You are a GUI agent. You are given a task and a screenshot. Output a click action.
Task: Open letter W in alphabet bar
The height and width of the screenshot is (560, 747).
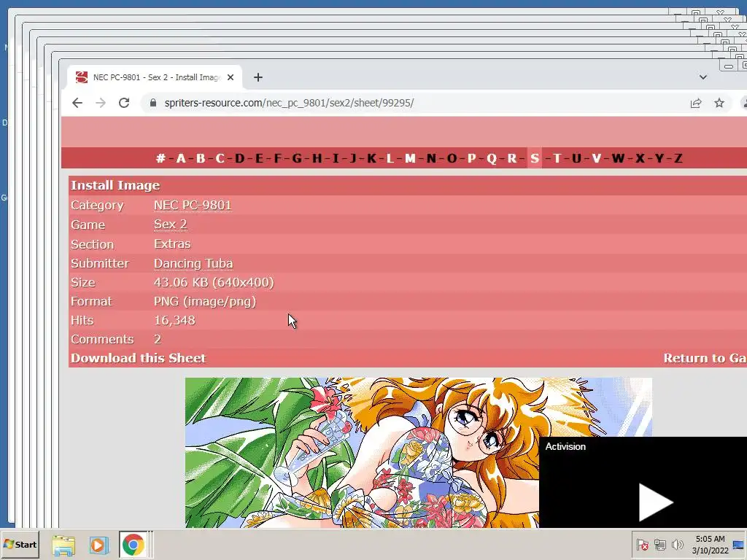[x=618, y=158]
